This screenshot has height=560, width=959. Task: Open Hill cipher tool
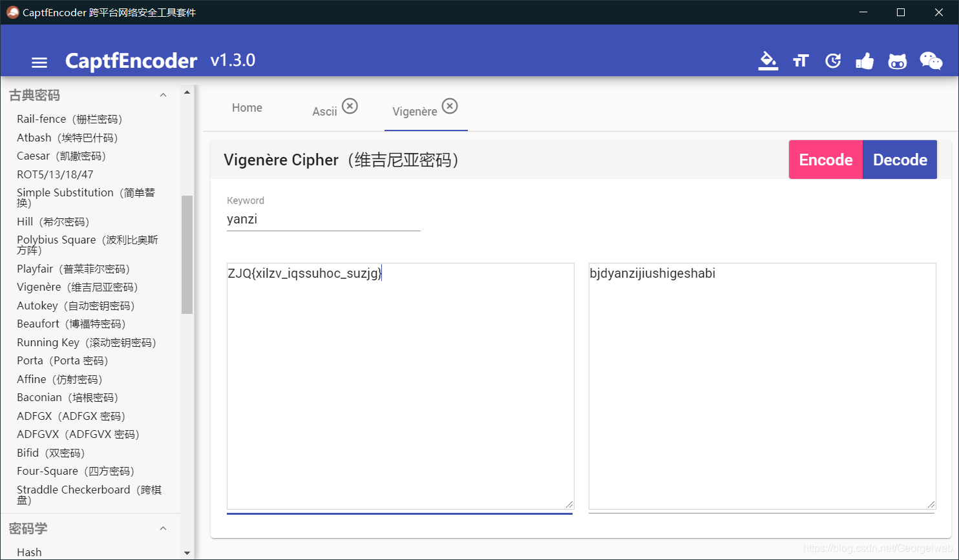click(53, 222)
